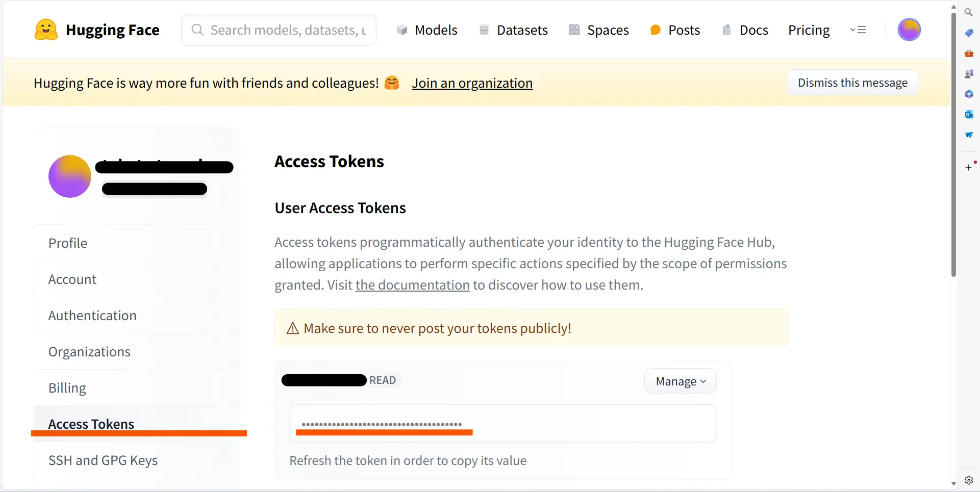The image size is (980, 492).
Task: Open the user avatar menu in navbar
Action: pyautogui.click(x=909, y=30)
